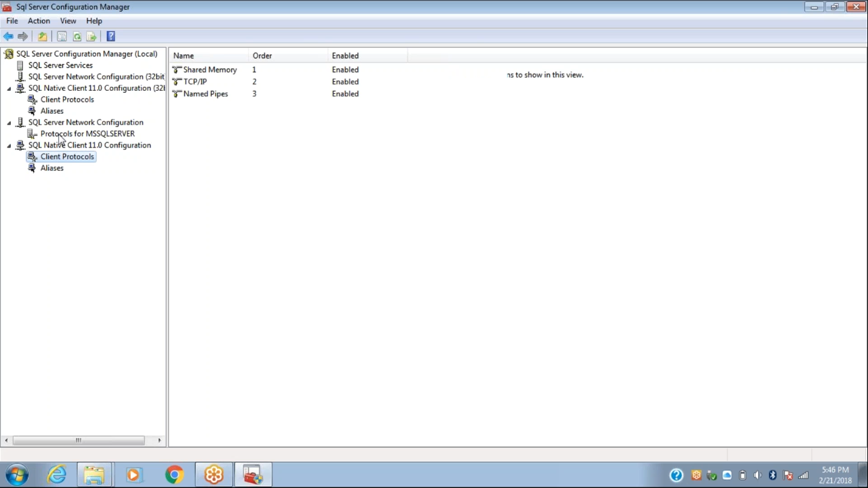Viewport: 868px width, 488px height.
Task: Refresh the view with the toolbar Refresh icon
Action: pyautogui.click(x=77, y=36)
